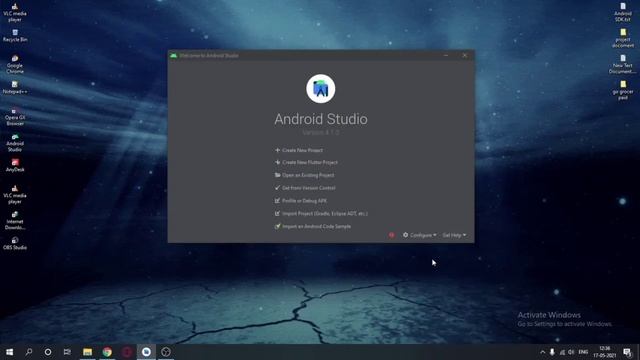
Task: Show hidden system tray icons
Action: 542,352
